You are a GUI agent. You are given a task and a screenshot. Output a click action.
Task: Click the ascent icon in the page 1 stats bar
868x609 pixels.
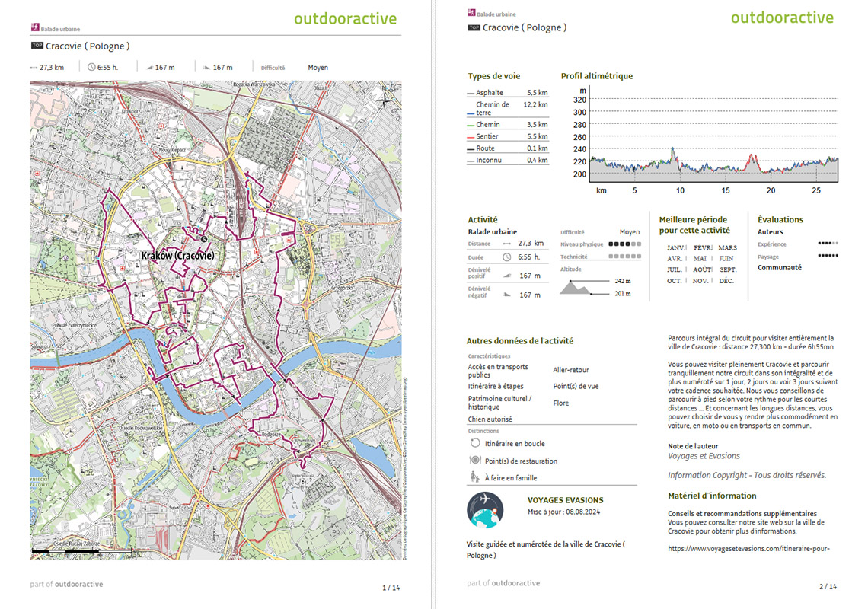[x=149, y=68]
